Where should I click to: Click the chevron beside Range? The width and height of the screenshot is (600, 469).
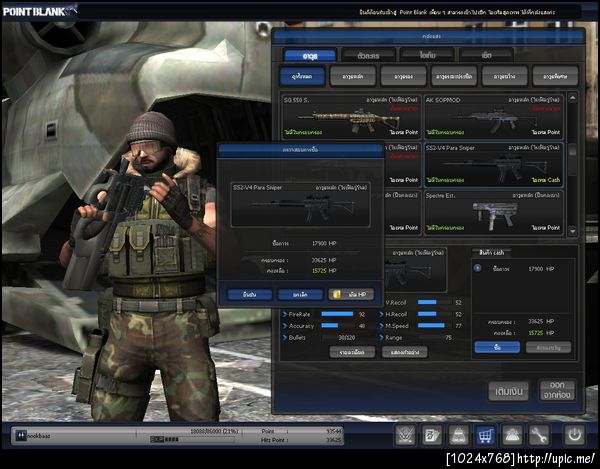tap(381, 337)
